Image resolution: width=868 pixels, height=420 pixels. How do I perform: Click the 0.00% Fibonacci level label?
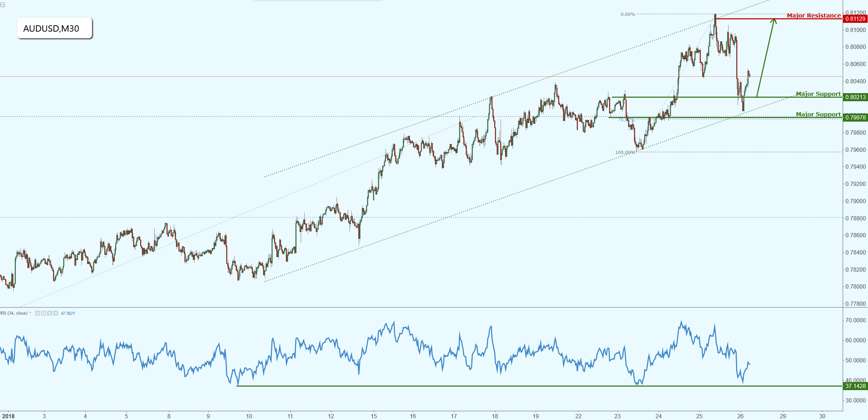click(x=628, y=14)
